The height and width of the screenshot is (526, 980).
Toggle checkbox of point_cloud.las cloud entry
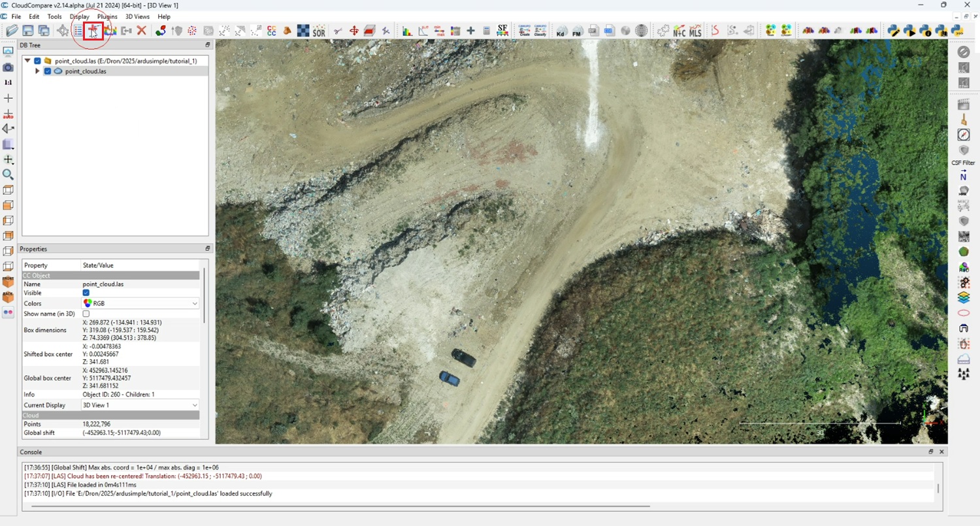(x=48, y=71)
